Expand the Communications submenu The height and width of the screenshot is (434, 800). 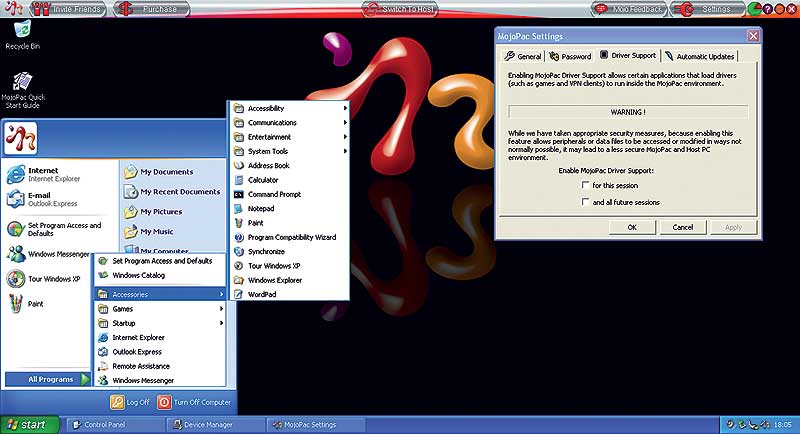(289, 122)
